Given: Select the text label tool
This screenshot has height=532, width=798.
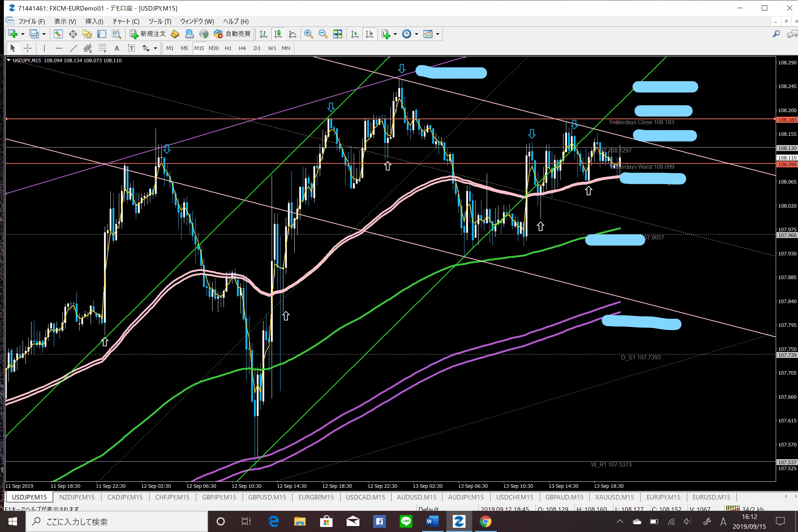Looking at the screenshot, I should 131,48.
